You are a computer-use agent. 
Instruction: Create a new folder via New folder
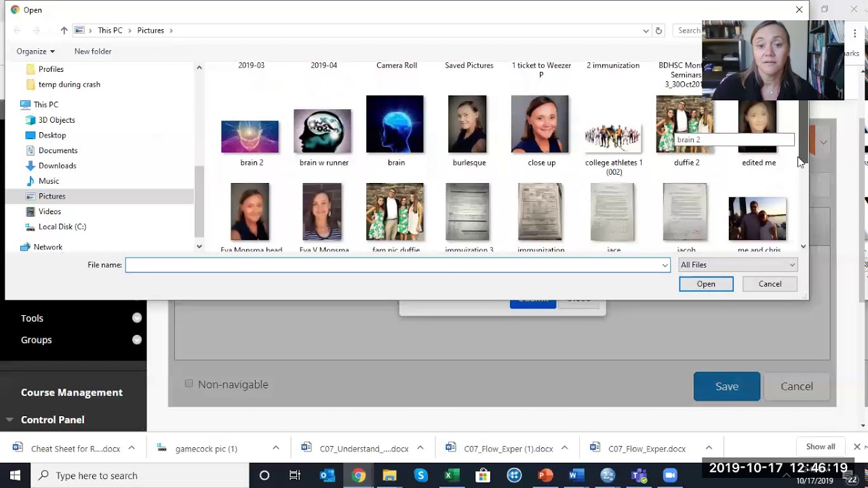click(93, 52)
